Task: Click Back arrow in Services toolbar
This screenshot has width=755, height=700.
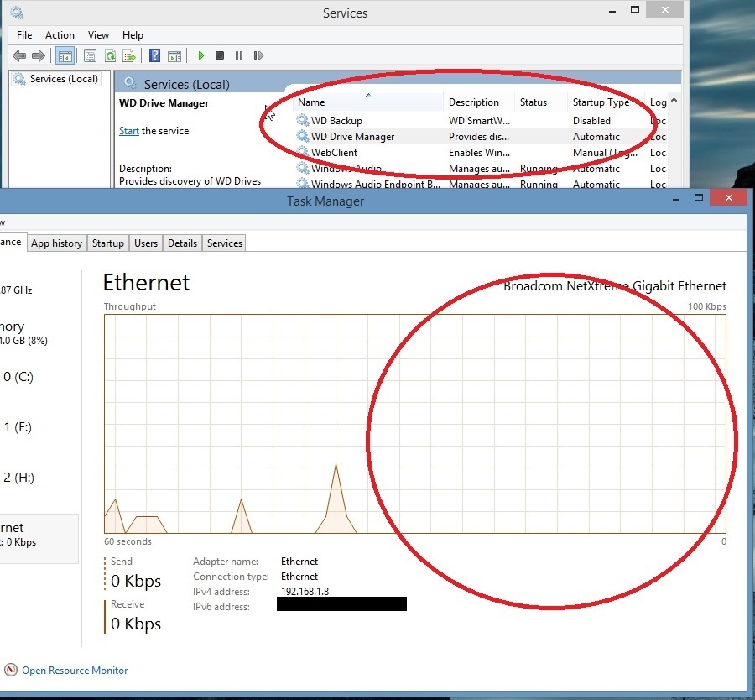Action: [19, 56]
